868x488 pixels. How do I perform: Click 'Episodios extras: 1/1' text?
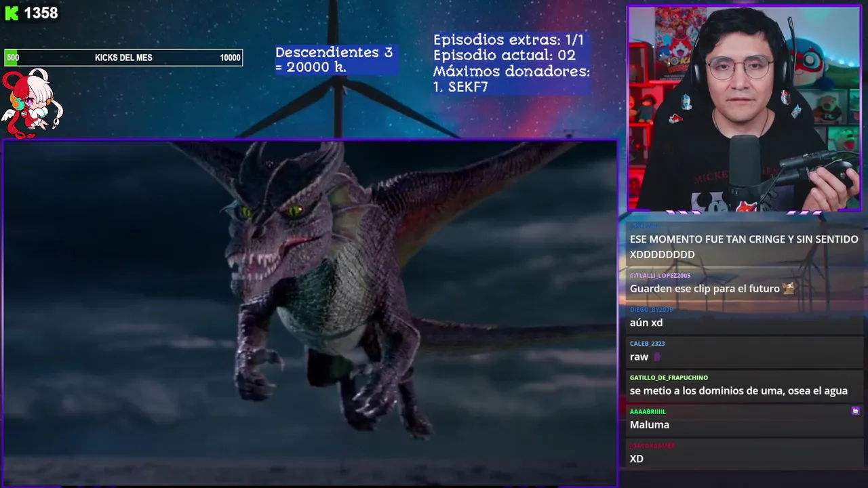pyautogui.click(x=508, y=39)
